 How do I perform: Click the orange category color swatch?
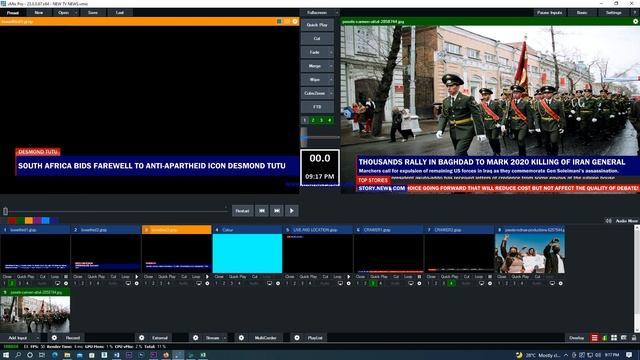pos(29,221)
